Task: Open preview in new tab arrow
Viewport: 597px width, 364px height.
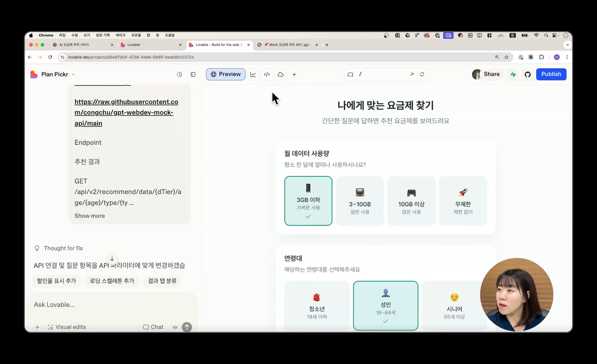Action: [412, 74]
